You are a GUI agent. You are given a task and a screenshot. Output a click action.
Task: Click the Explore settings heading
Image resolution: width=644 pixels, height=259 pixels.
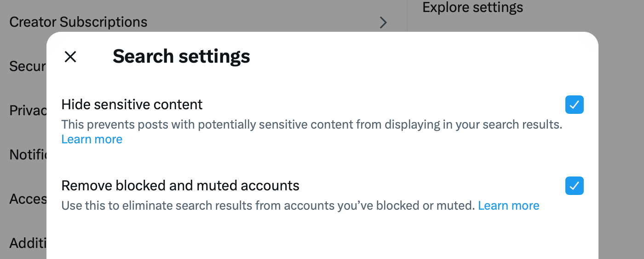coord(472,8)
